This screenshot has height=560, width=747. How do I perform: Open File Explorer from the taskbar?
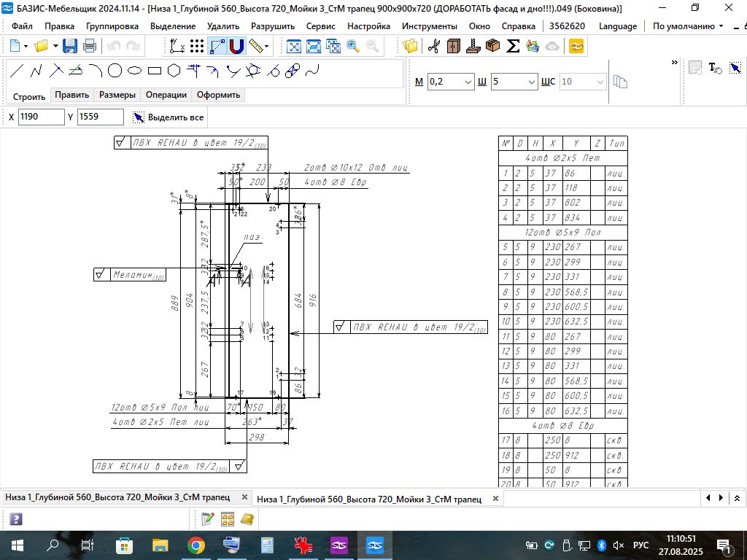tap(160, 545)
